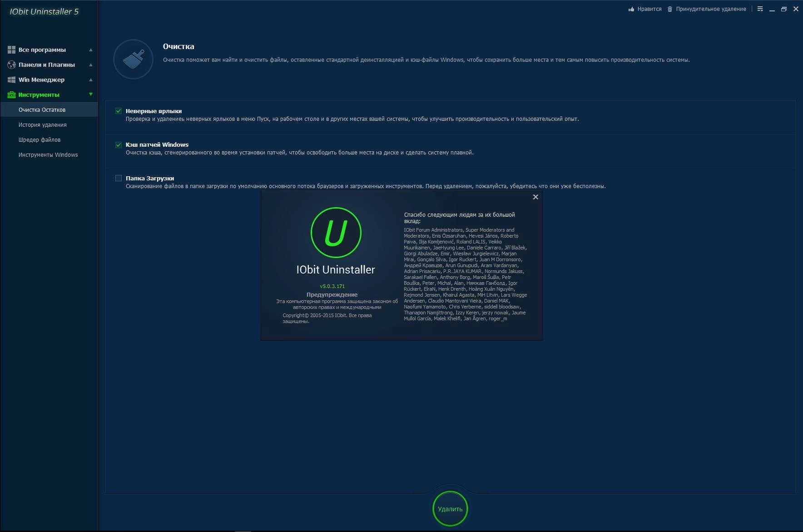Click Принудительное удаление in the title bar
The width and height of the screenshot is (803, 532).
point(711,9)
